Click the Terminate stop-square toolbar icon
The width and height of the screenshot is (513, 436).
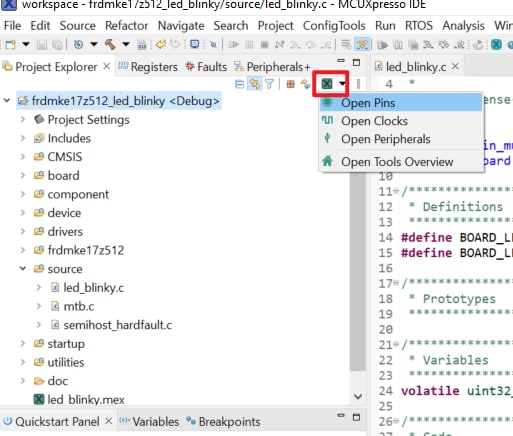pos(264,44)
